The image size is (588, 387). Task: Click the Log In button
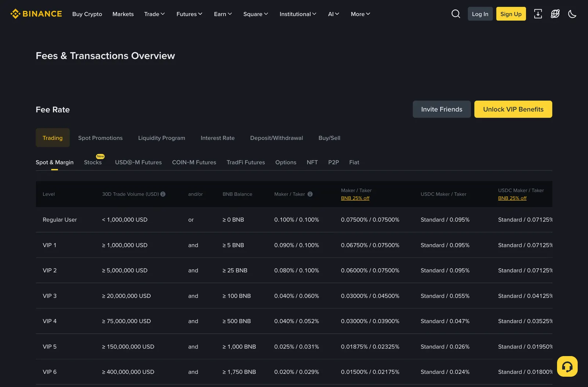(x=480, y=14)
